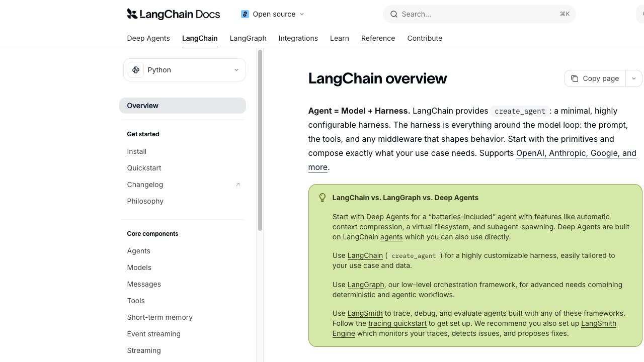Follow the OpenAI, Anthropic, Google link

click(576, 153)
